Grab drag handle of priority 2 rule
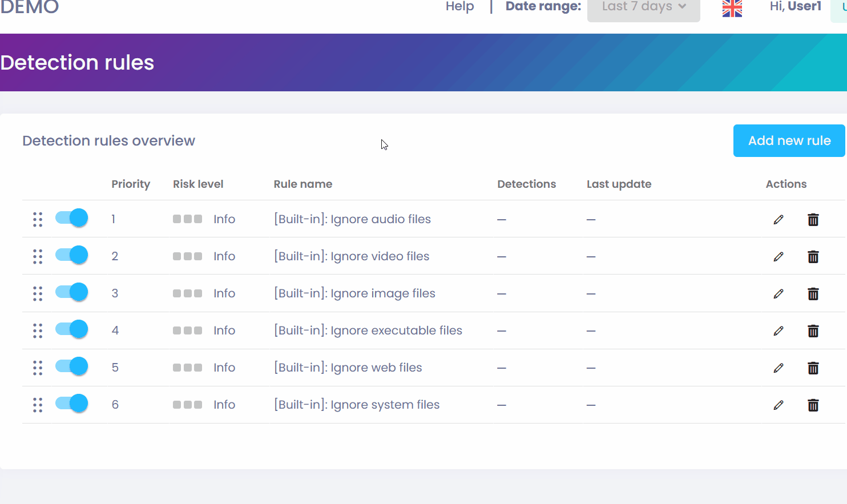 38,256
